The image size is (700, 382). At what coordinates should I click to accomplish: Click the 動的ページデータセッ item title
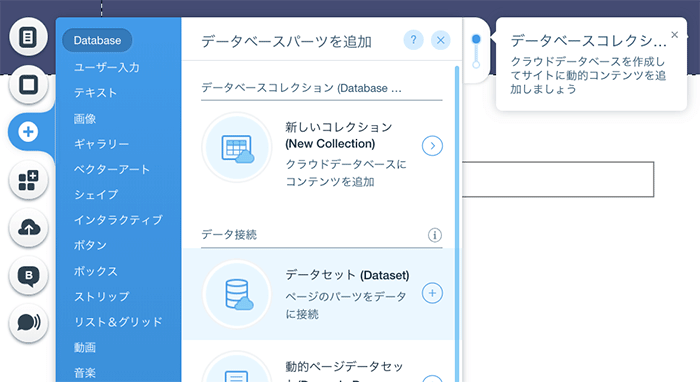344,367
